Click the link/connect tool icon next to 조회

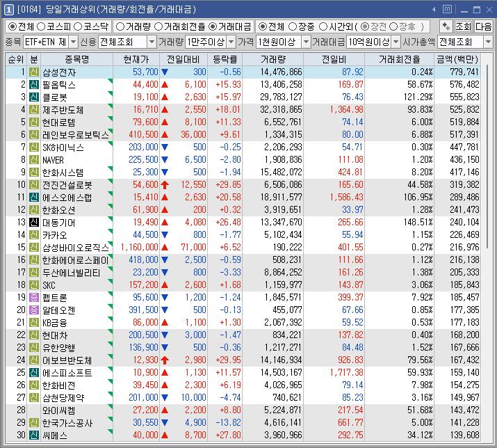coord(446,26)
